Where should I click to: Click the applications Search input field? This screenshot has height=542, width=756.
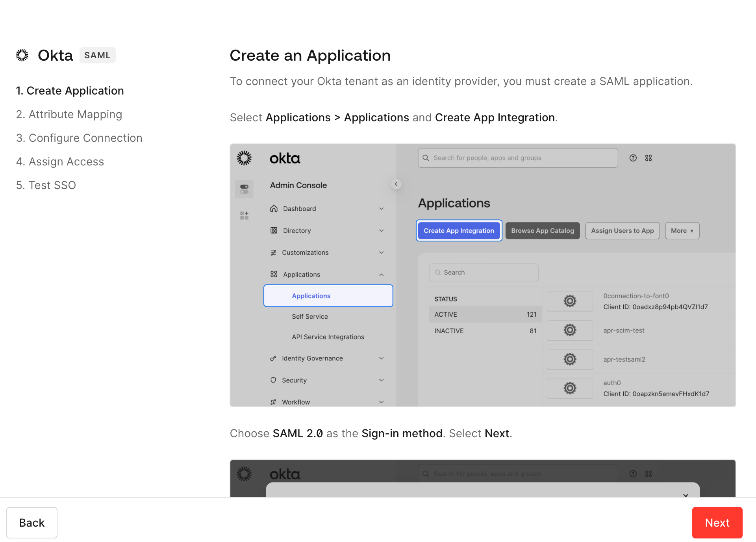click(484, 273)
